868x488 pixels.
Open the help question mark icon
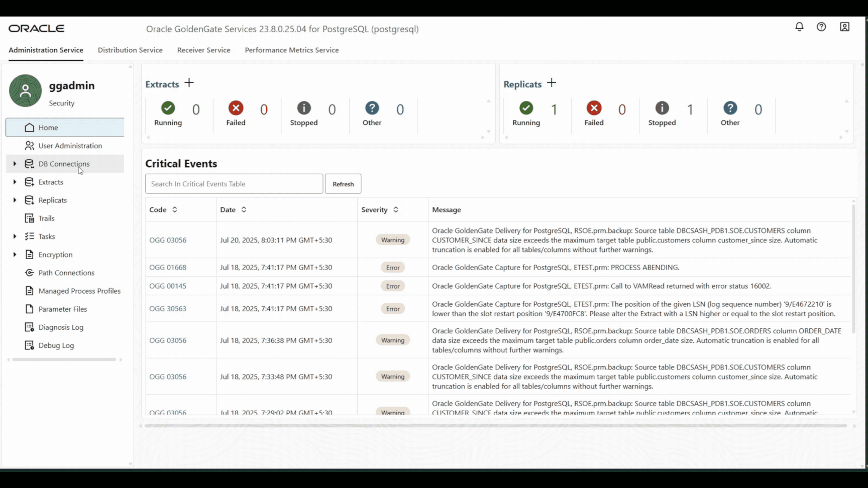821,27
